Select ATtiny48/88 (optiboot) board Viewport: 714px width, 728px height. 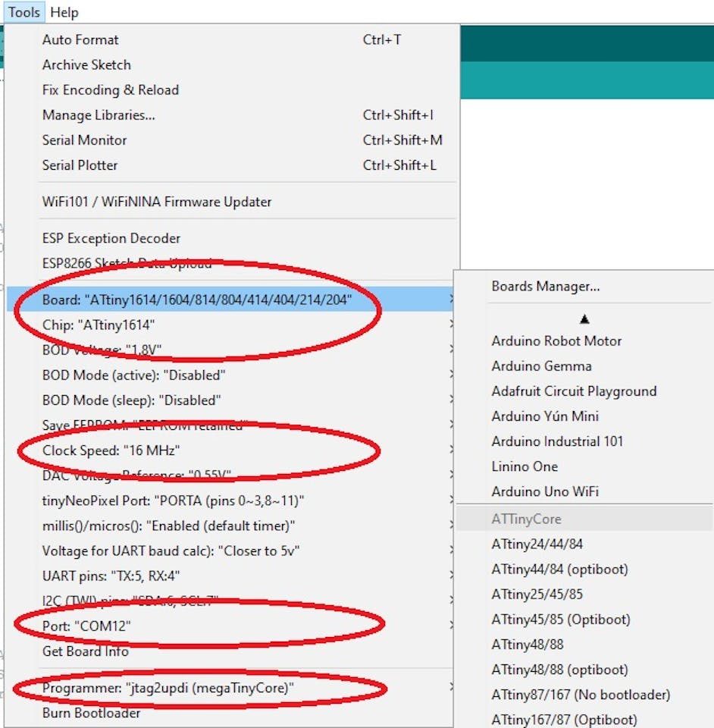584,669
